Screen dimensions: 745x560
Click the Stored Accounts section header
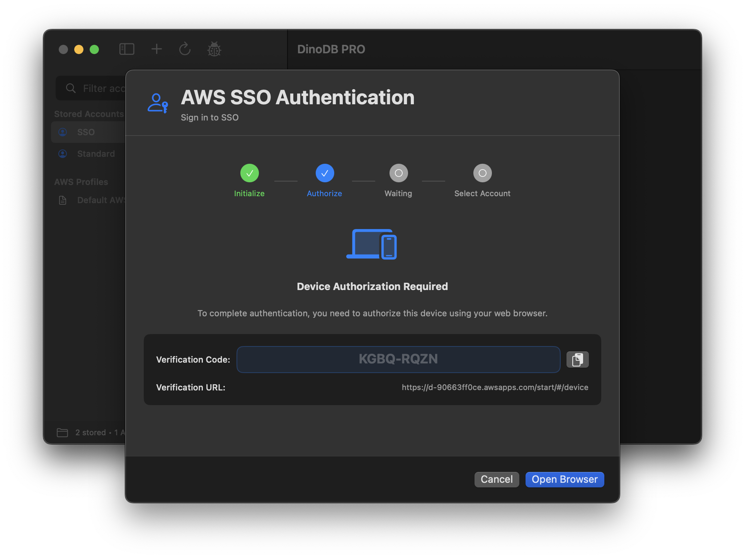pyautogui.click(x=89, y=114)
